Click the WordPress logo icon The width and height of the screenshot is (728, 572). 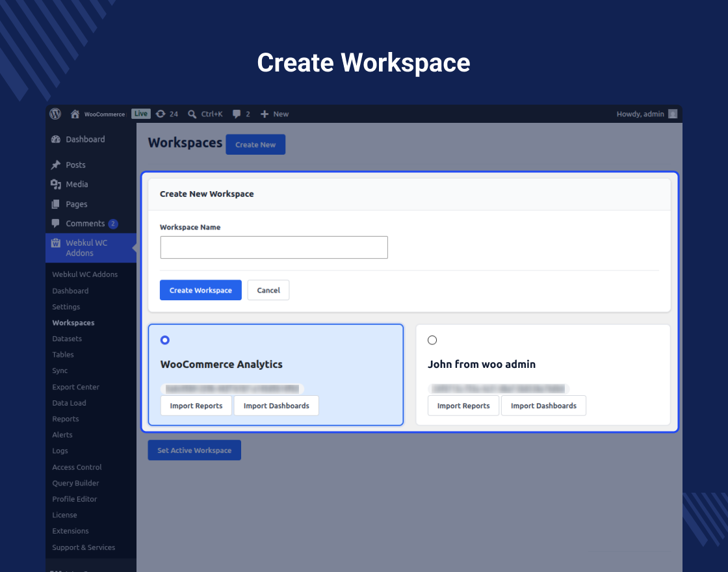55,114
